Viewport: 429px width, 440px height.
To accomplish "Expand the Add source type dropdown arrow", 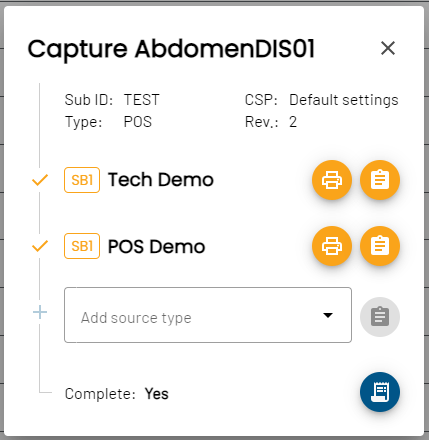I will (x=328, y=315).
